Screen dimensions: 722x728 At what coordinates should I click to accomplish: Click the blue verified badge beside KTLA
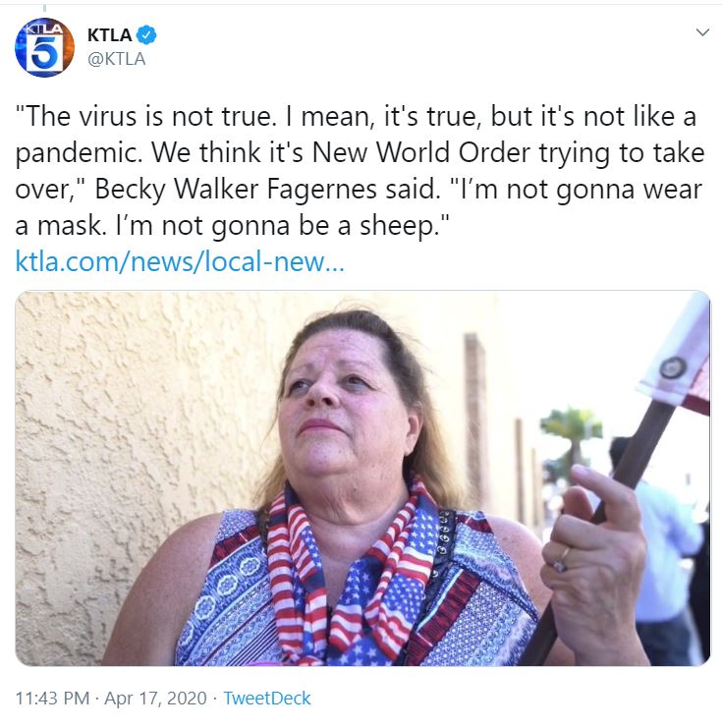click(146, 34)
